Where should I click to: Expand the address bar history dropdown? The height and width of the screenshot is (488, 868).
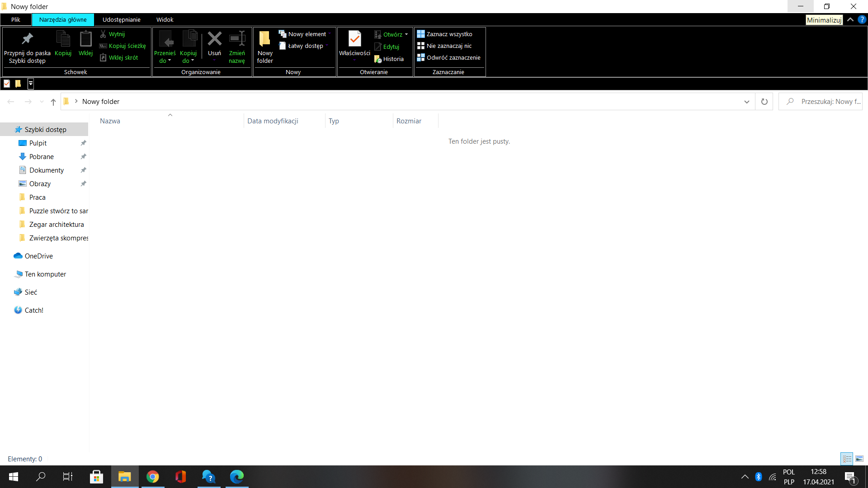tap(746, 102)
